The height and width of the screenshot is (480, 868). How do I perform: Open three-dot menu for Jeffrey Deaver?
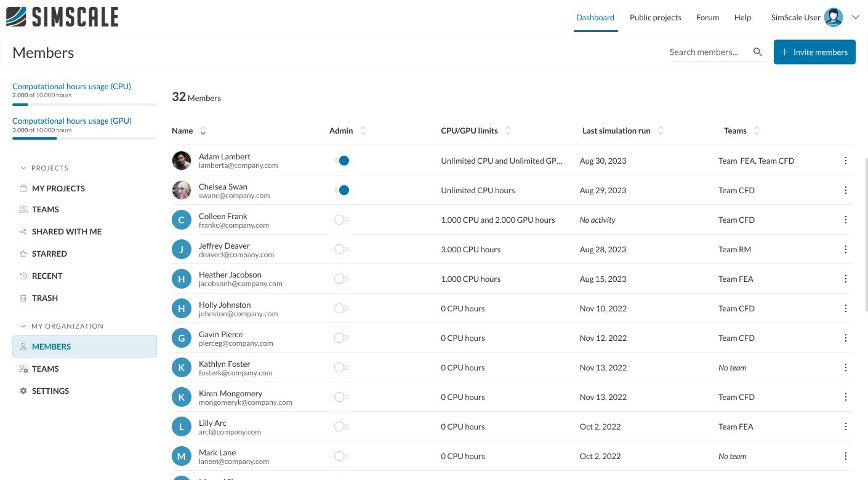tap(846, 249)
